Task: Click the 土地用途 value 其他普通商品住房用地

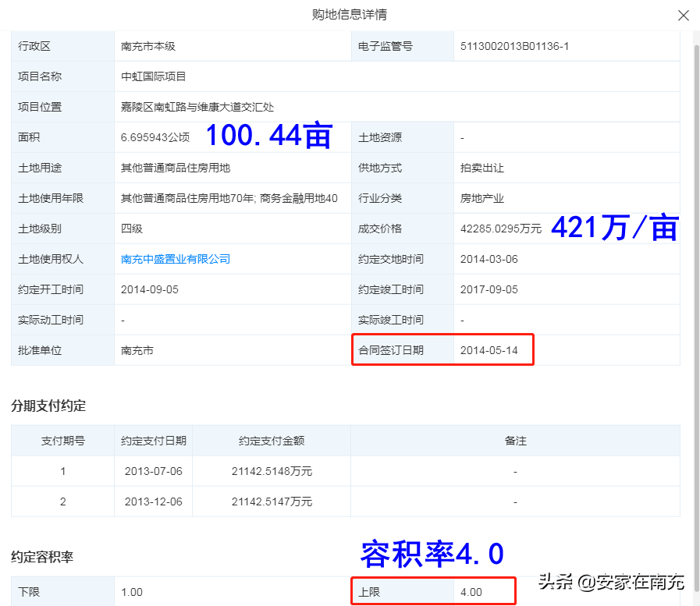Action: (x=176, y=168)
